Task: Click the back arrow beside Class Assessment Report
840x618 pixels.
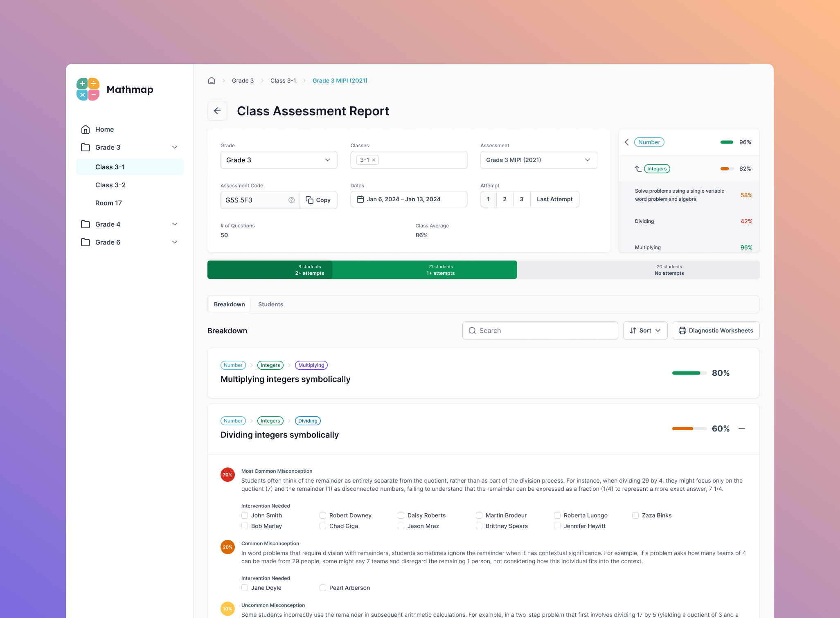Action: pyautogui.click(x=217, y=111)
